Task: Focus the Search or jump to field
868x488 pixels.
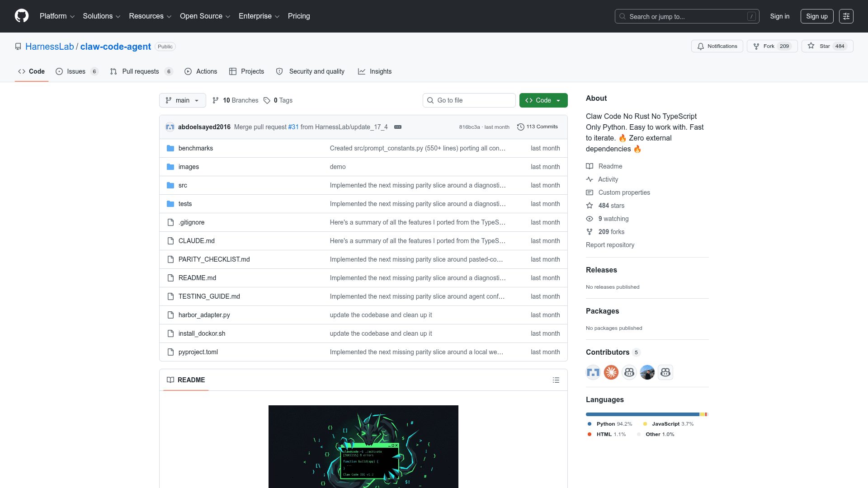Action: click(687, 16)
